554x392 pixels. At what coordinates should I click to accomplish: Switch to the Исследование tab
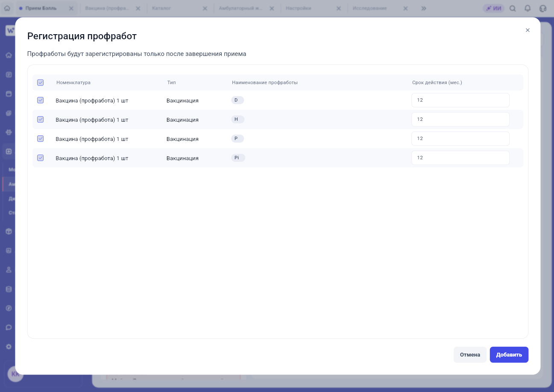370,8
